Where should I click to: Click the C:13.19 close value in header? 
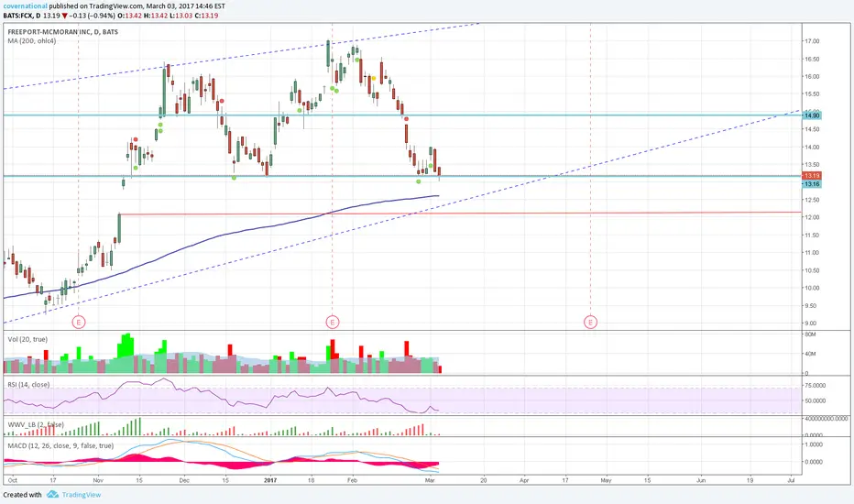206,16
